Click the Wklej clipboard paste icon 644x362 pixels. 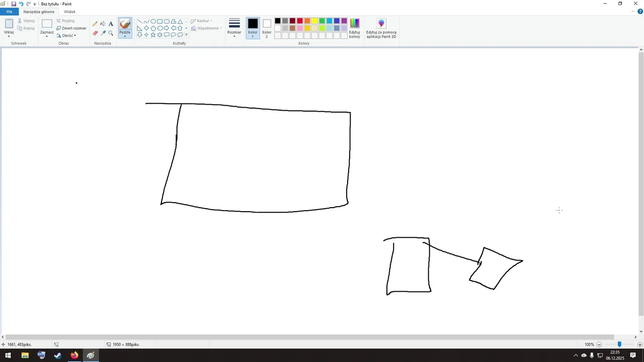[x=9, y=24]
